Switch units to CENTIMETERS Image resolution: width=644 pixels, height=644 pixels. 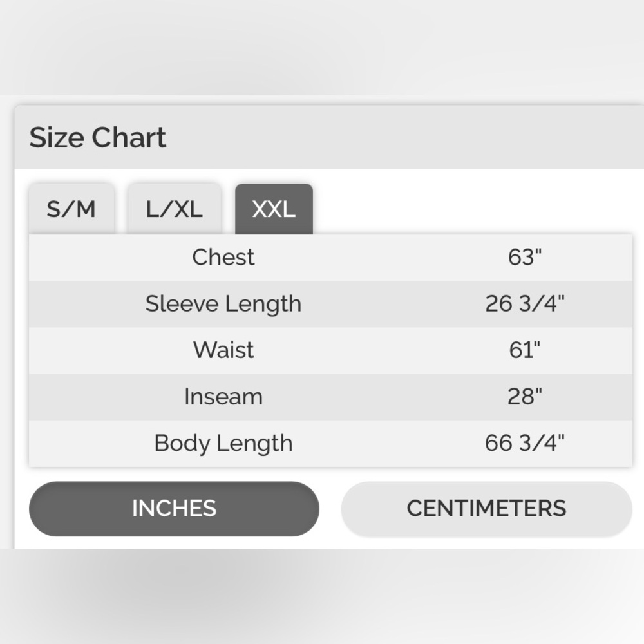pos(486,509)
